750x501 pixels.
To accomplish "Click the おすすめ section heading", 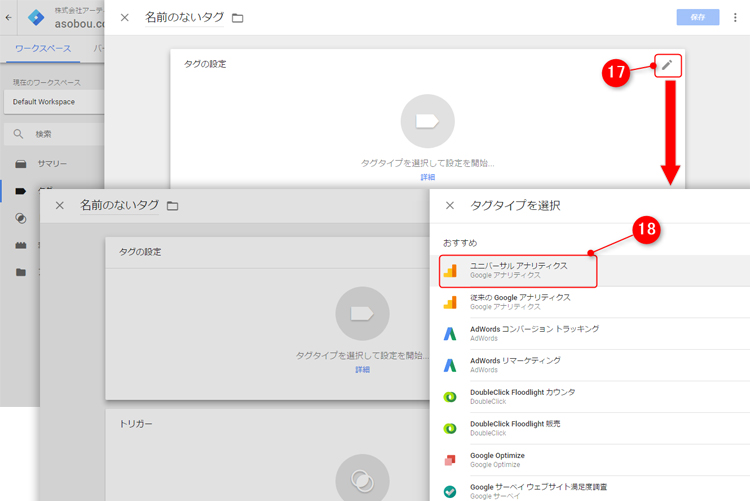I will coord(460,243).
